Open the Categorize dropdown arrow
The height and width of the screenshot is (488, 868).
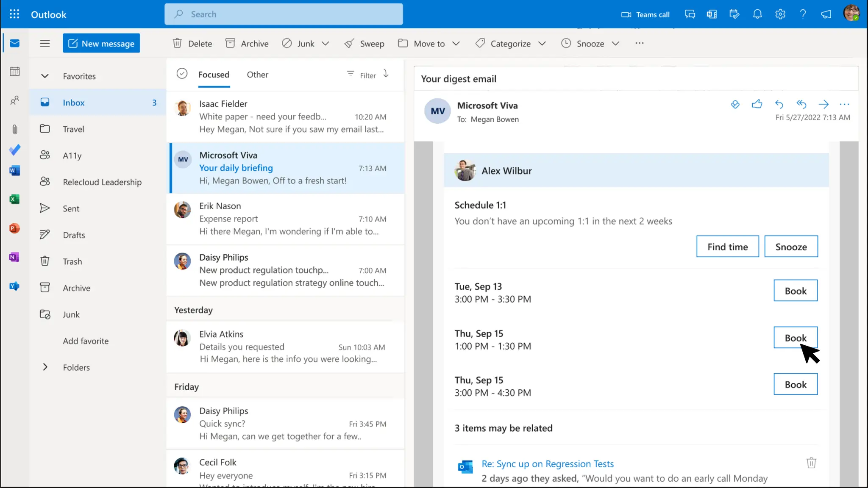(542, 44)
